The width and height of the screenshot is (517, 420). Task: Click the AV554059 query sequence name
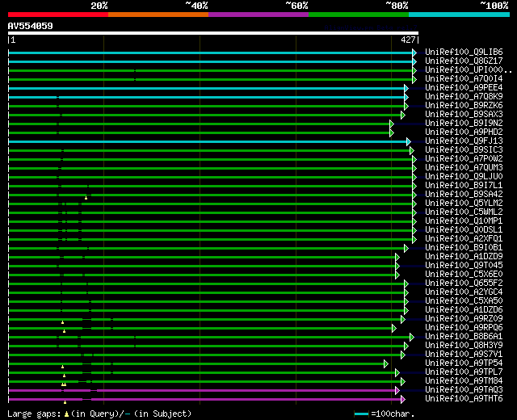pos(31,26)
